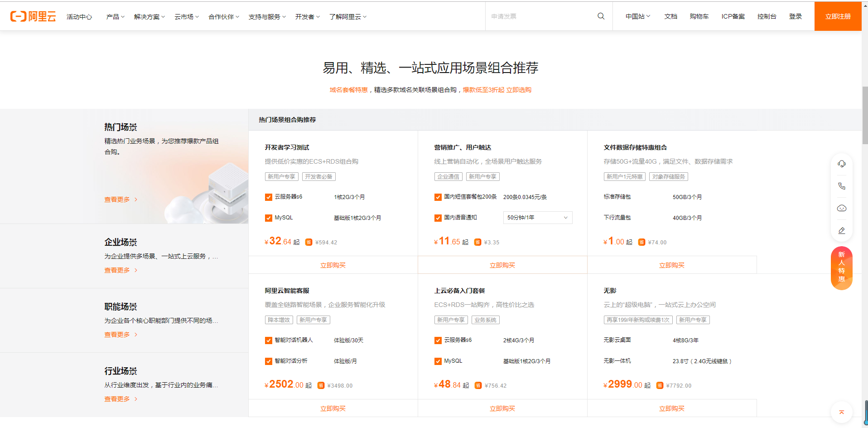Click 立即购买 for 开发者学习测试
This screenshot has height=428, width=868.
pos(333,265)
